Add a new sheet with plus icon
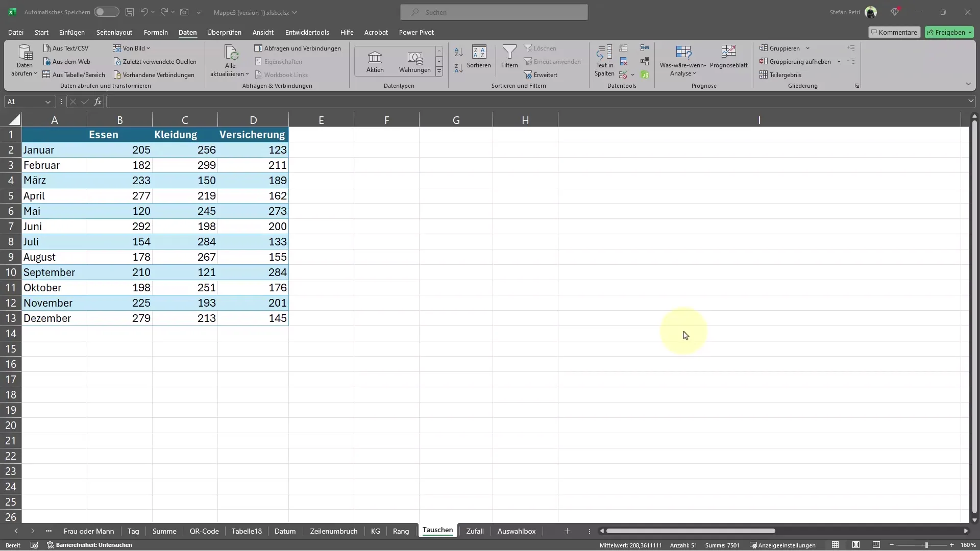The image size is (980, 551). pyautogui.click(x=567, y=531)
